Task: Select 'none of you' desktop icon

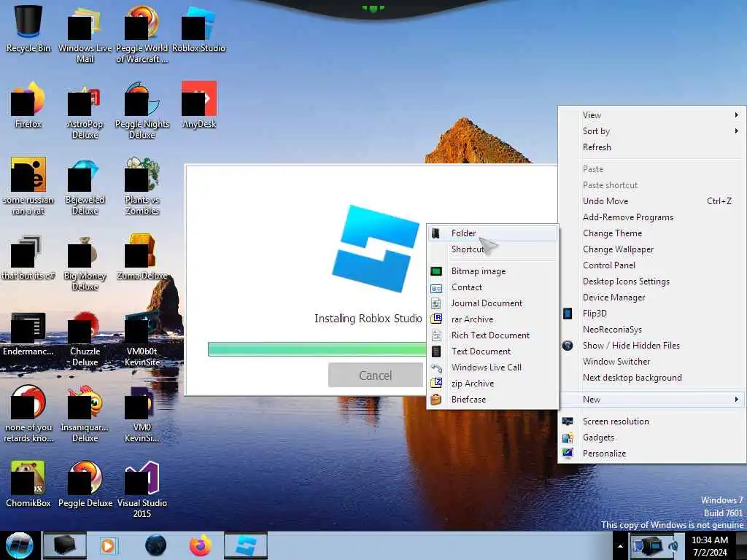Action: click(28, 413)
